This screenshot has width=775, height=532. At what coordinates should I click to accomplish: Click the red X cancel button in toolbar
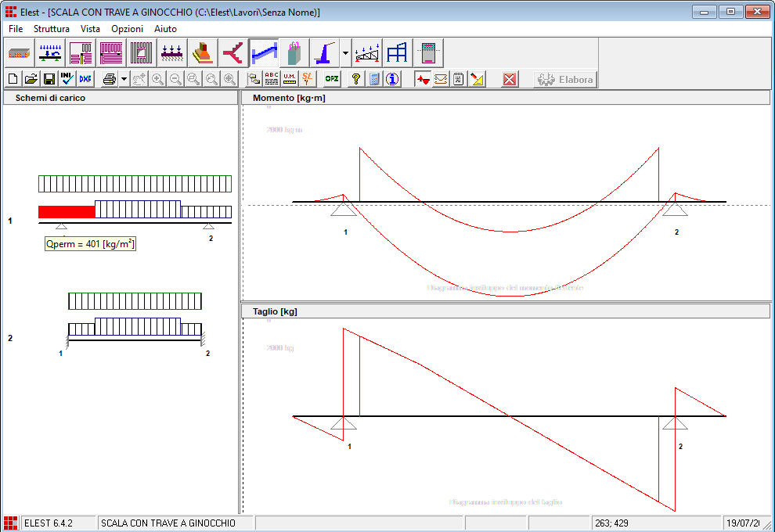pos(510,79)
